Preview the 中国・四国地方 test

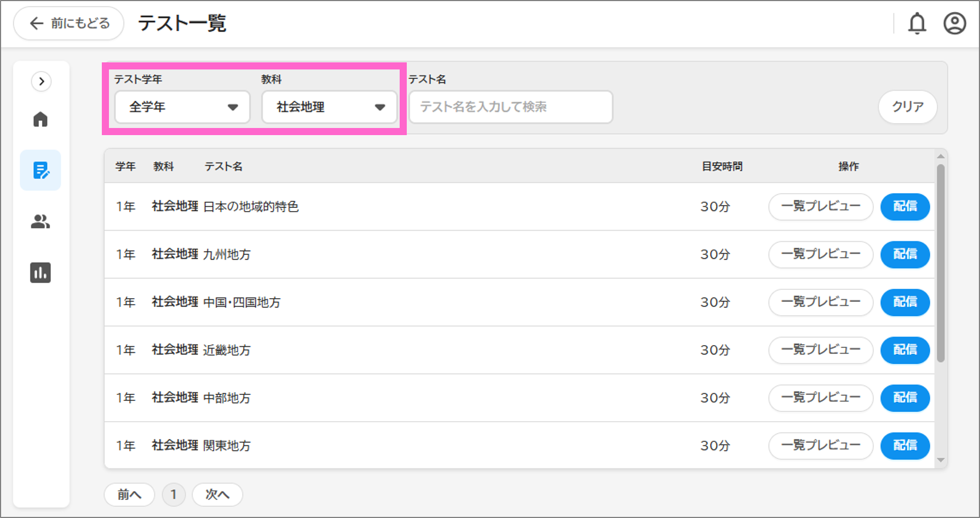click(820, 302)
